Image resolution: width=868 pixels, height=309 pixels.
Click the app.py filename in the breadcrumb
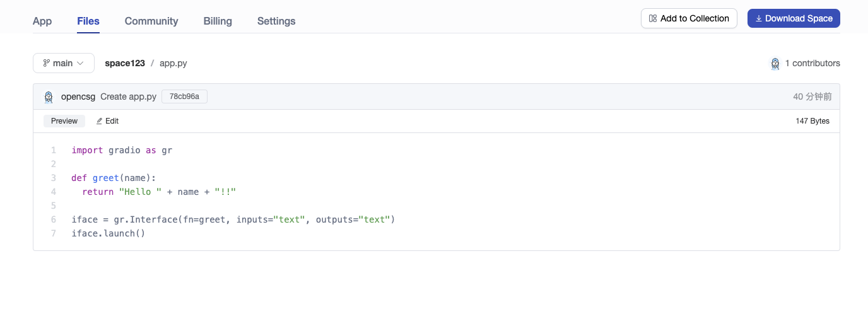pyautogui.click(x=173, y=63)
